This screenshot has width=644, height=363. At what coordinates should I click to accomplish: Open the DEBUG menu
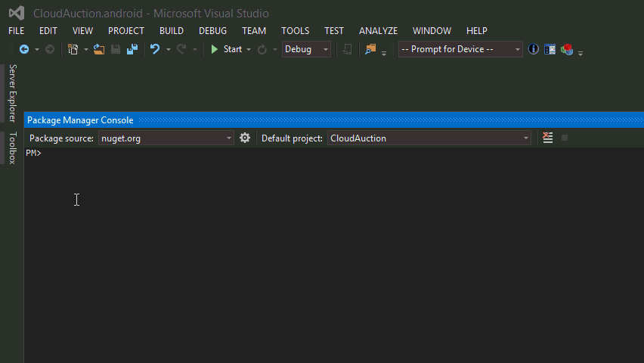point(212,31)
